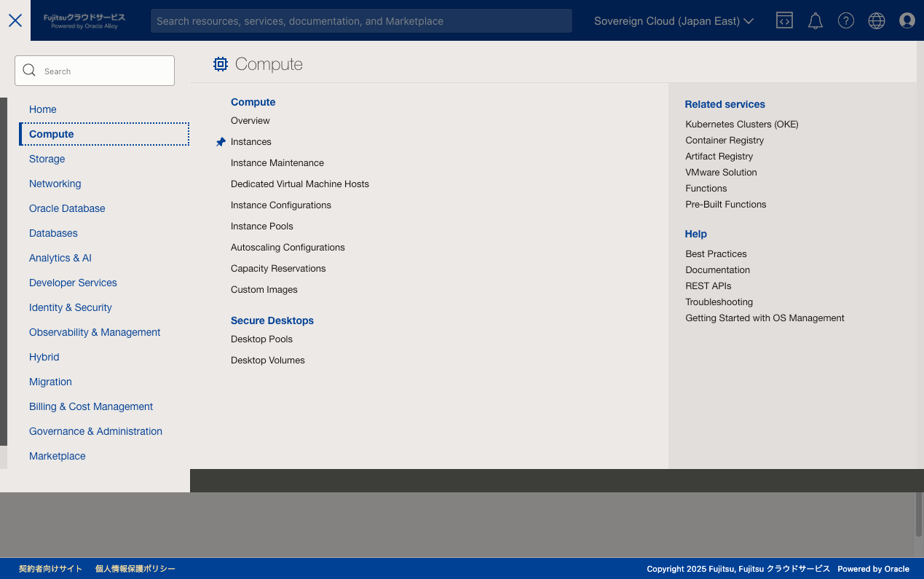Click the Compute service icon in the header
Viewport: 924px width, 579px height.
pos(221,64)
